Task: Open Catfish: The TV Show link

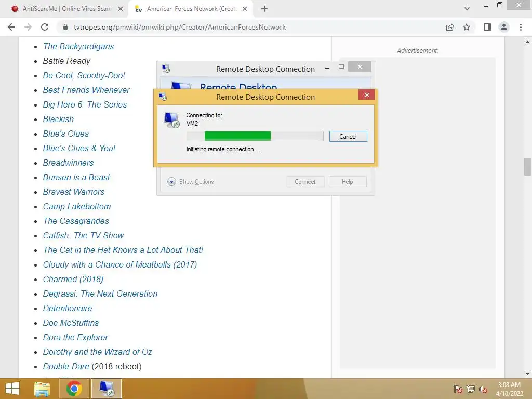Action: 83,235
